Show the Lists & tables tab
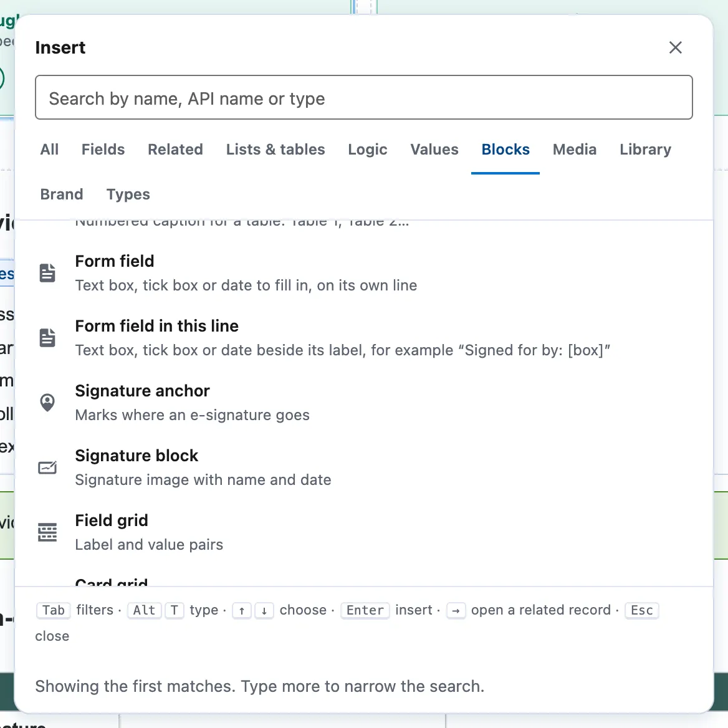The image size is (728, 728). (275, 150)
